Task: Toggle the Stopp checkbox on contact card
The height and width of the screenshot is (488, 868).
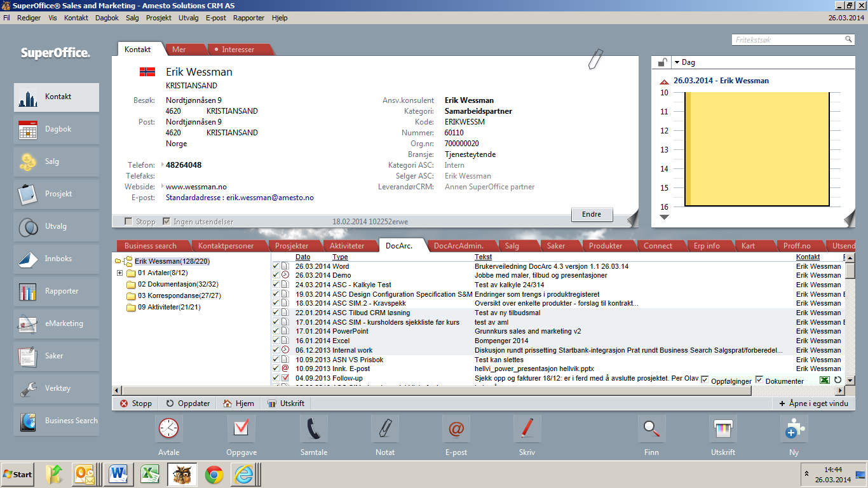Action: coord(129,222)
